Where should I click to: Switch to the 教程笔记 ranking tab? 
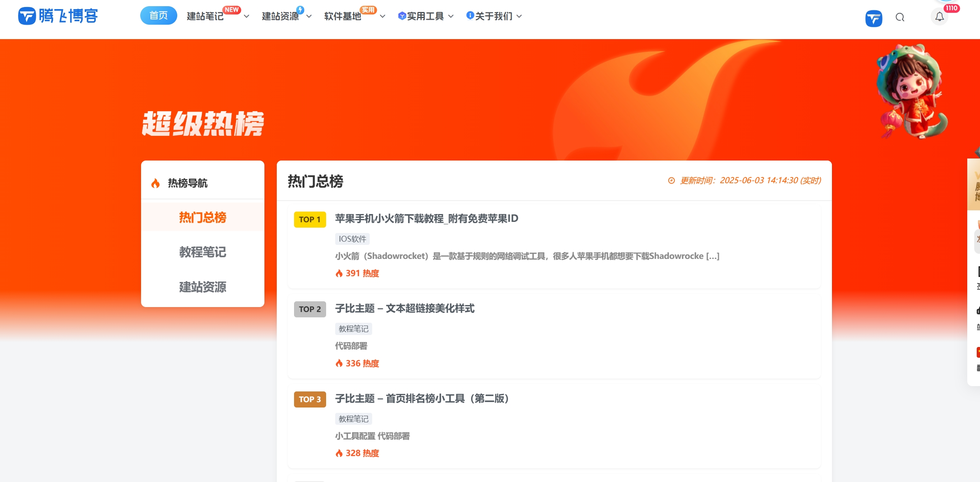[x=203, y=252]
